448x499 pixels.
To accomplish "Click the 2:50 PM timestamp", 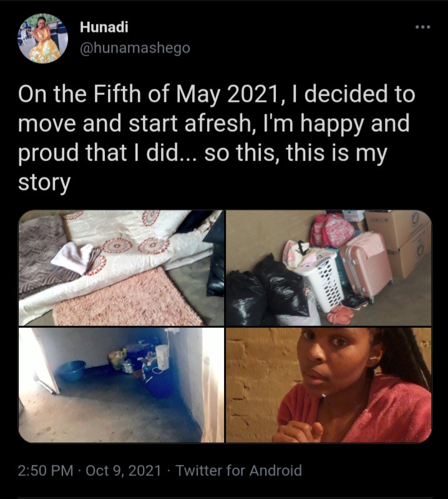I will click(46, 471).
